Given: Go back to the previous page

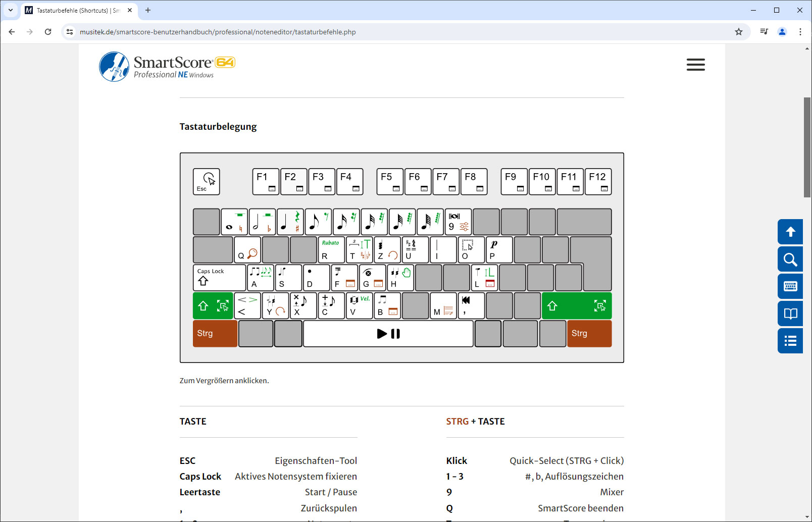Looking at the screenshot, I should tap(12, 32).
